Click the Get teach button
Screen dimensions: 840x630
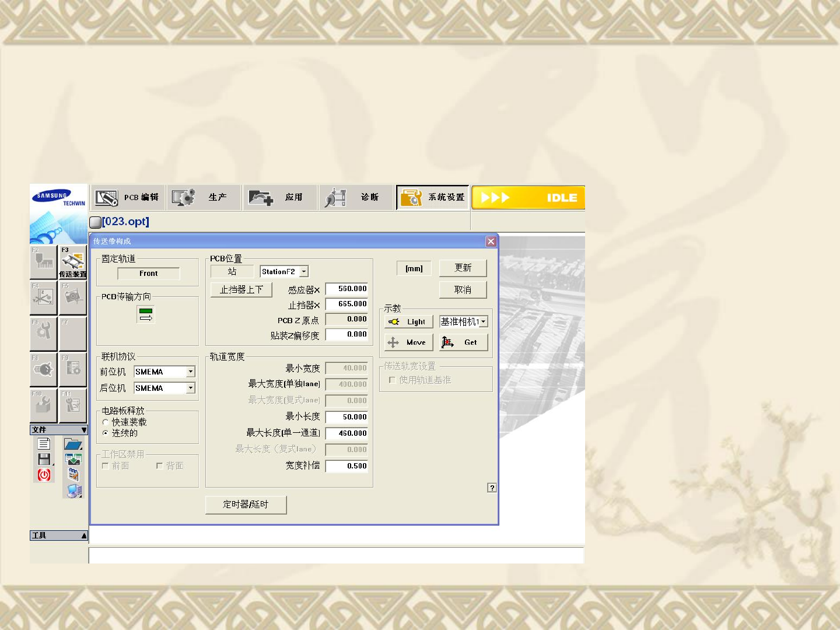point(464,342)
